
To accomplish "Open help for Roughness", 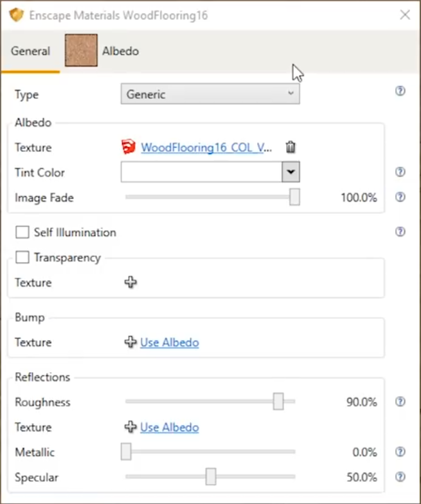I will pos(400,401).
